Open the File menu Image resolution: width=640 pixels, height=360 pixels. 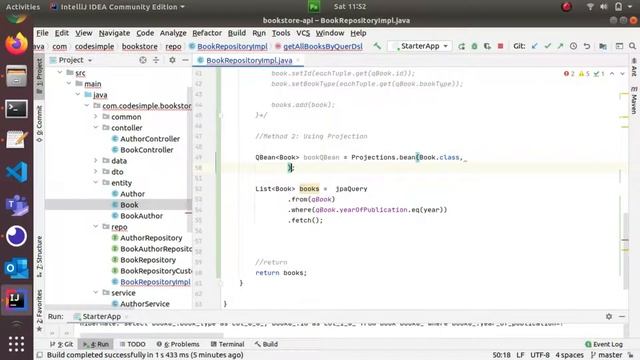click(42, 33)
